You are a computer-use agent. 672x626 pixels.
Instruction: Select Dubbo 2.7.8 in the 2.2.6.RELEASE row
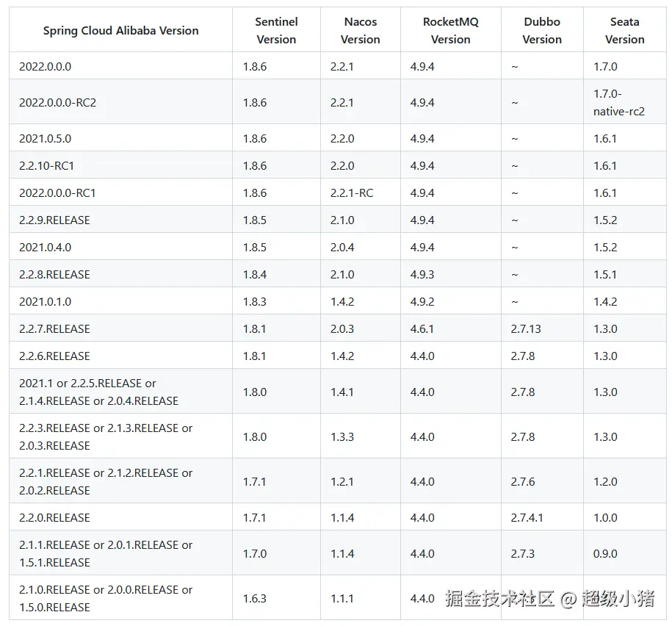522,356
